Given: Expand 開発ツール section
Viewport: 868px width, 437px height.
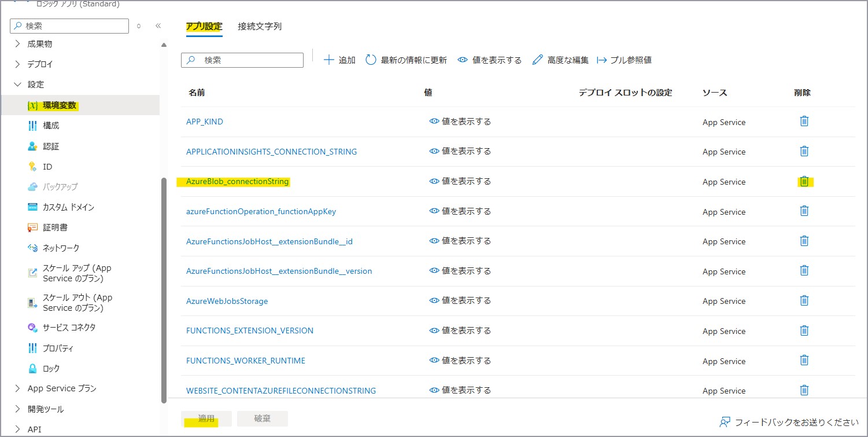Looking at the screenshot, I should click(x=17, y=409).
